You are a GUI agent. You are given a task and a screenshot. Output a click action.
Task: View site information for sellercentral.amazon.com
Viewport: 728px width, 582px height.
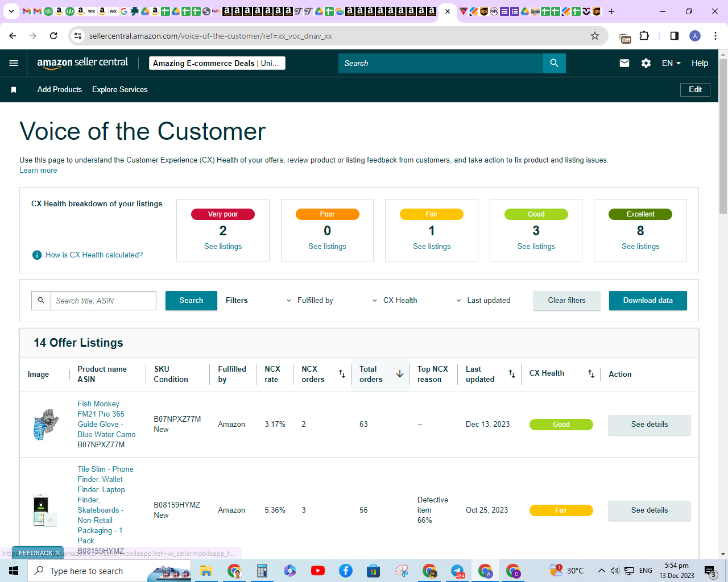click(78, 36)
